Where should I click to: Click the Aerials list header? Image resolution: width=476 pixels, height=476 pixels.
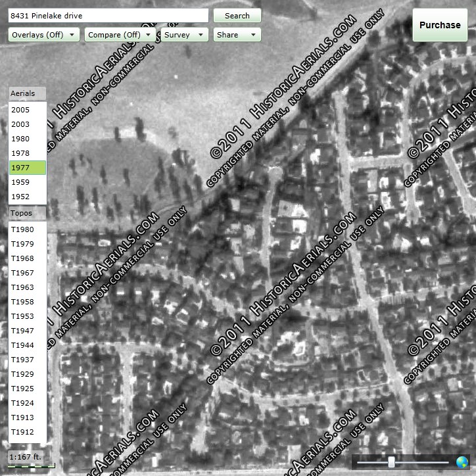coord(28,93)
